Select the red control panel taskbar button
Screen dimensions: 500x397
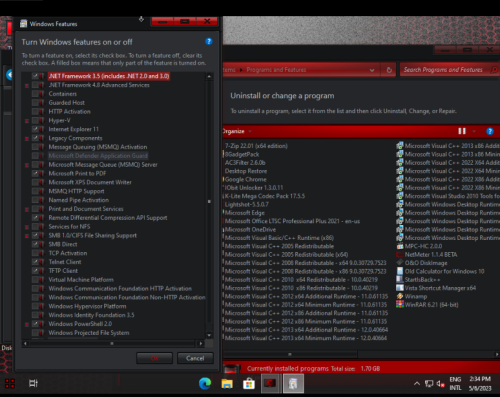click(x=270, y=383)
